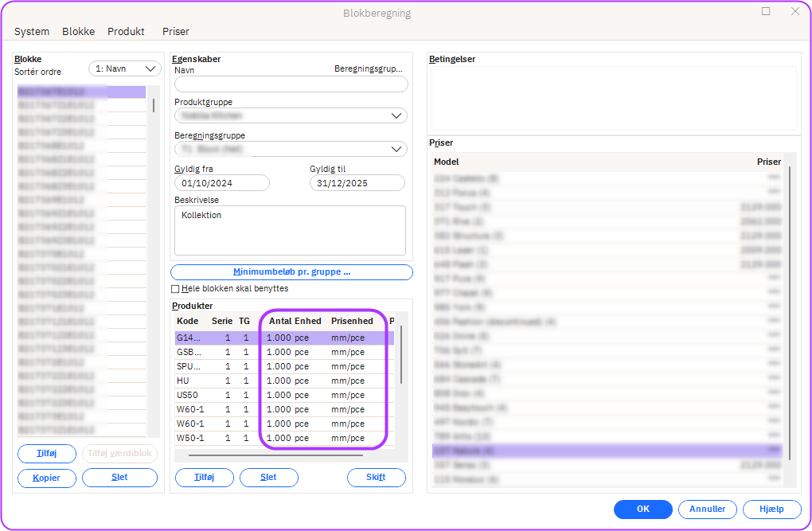Enable Hele blokken skal benyttes checkbox
The image size is (812, 531).
[175, 289]
